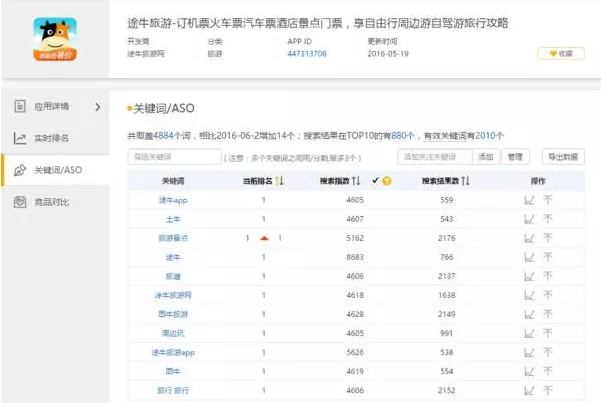Pin 旅行 旅行 keyword to top
Screen dimensions: 612x416
pyautogui.click(x=548, y=390)
